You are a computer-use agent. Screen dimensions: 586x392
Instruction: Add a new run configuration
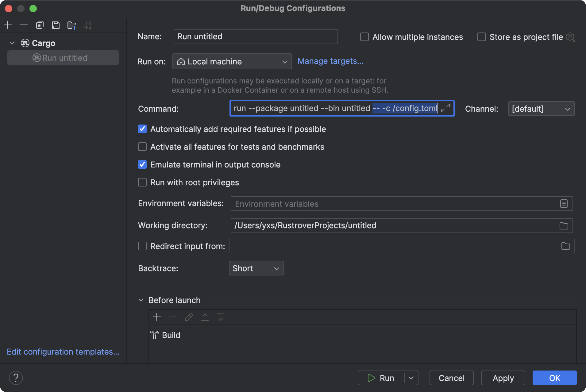(x=8, y=25)
